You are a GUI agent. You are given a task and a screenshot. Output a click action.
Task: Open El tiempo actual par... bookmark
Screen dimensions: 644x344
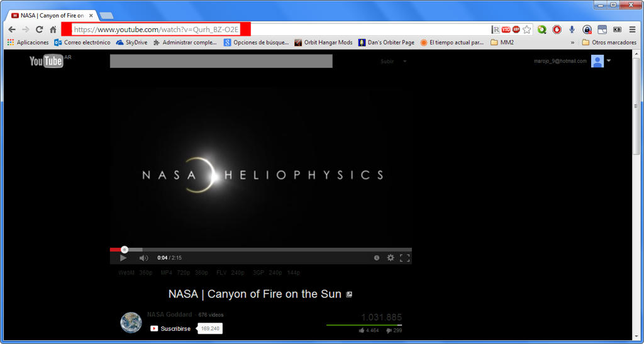click(452, 42)
